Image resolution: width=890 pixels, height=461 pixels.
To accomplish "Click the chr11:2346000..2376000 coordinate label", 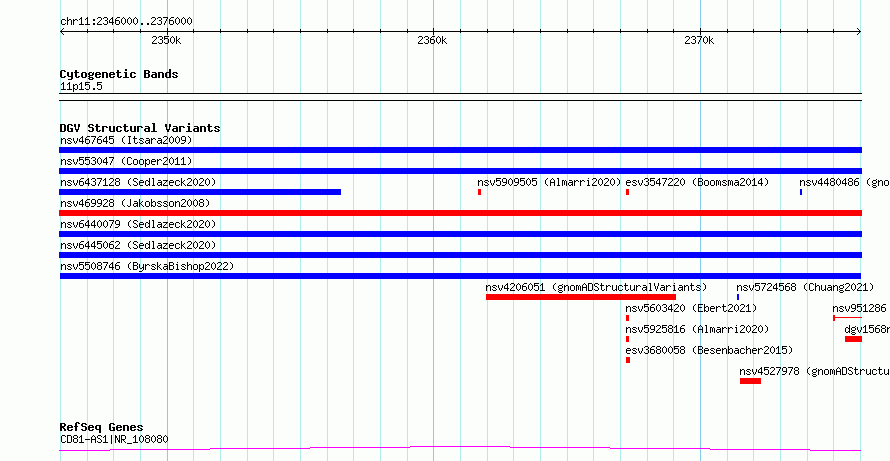I will pyautogui.click(x=126, y=22).
